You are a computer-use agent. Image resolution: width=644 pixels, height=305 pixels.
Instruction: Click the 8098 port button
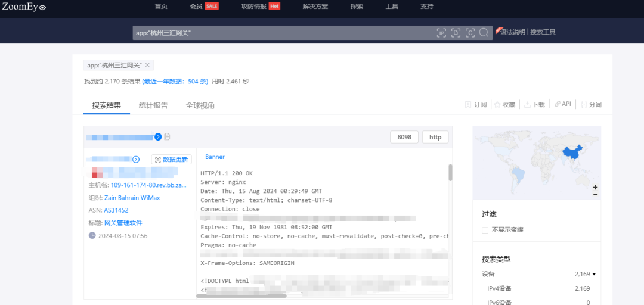(x=404, y=137)
